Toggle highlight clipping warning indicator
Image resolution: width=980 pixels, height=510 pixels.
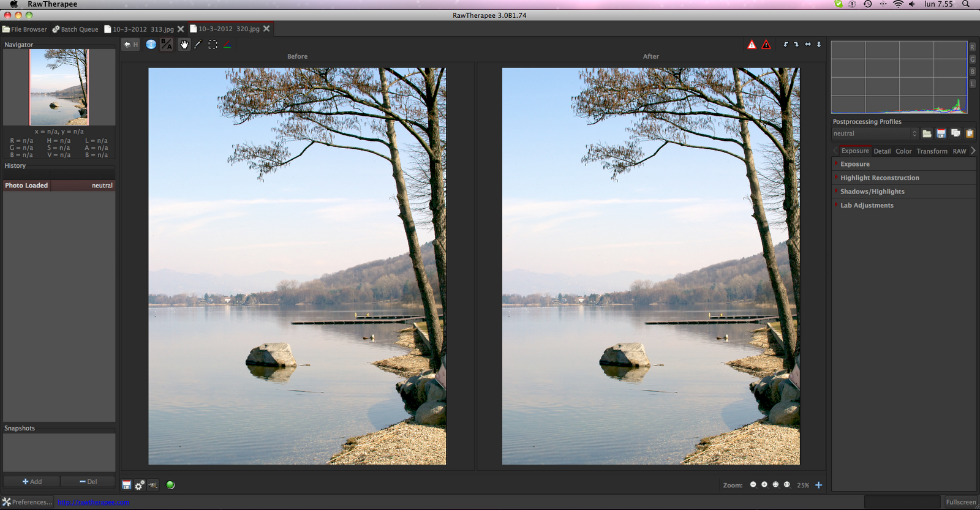click(x=752, y=44)
